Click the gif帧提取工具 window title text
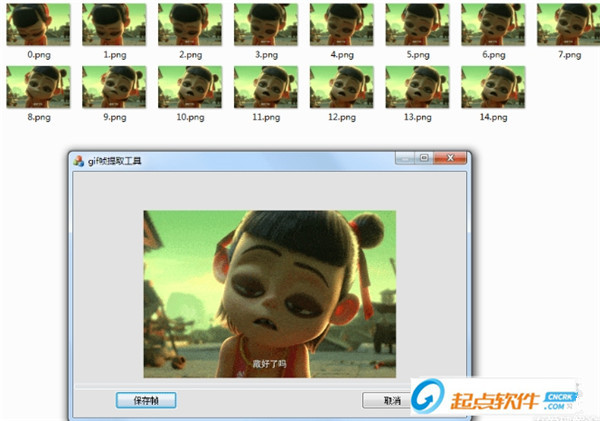The height and width of the screenshot is (421, 600). tap(114, 161)
